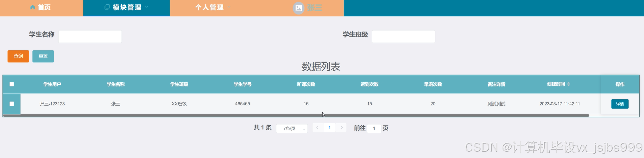This screenshot has height=158, width=644.
Task: Open 详情 for the 张三 row
Action: tap(620, 104)
